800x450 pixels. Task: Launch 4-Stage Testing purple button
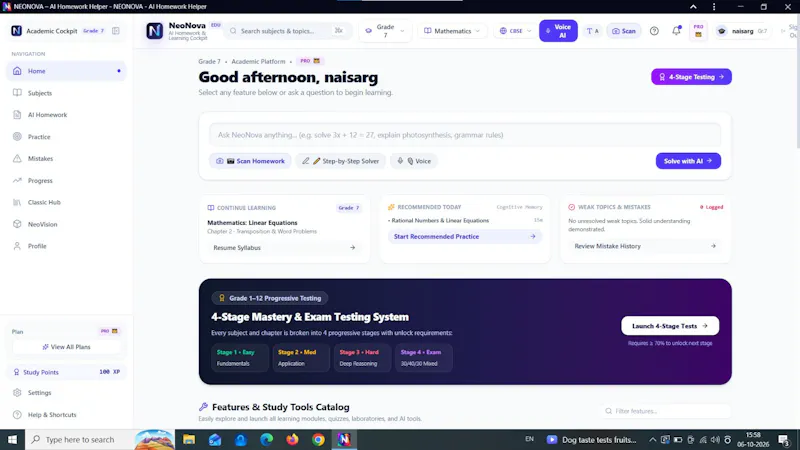691,77
